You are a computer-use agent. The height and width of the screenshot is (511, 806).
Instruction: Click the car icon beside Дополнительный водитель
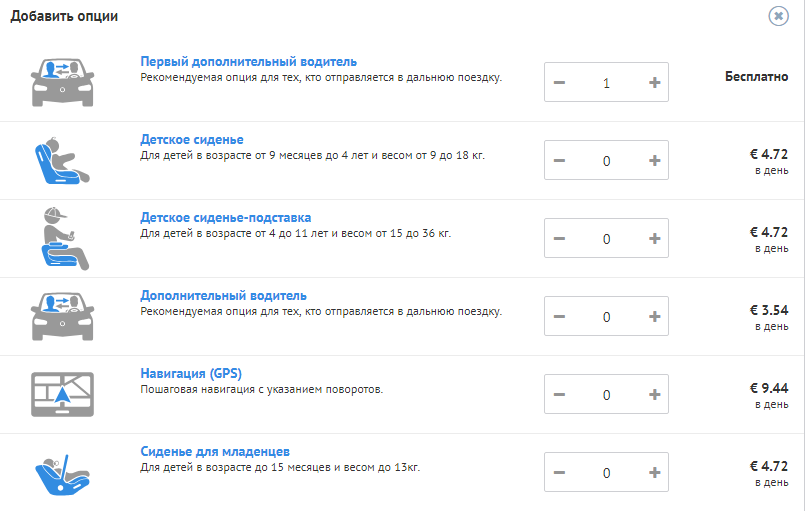[62, 316]
